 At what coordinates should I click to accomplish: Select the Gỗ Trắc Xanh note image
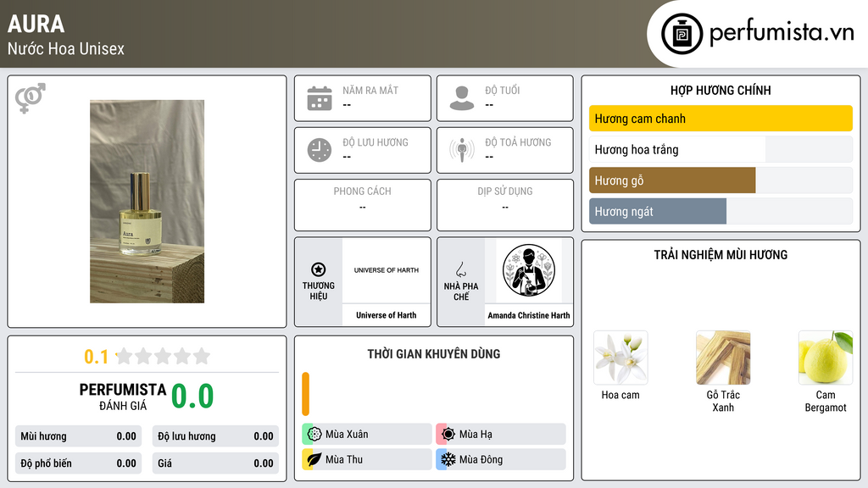tap(723, 358)
